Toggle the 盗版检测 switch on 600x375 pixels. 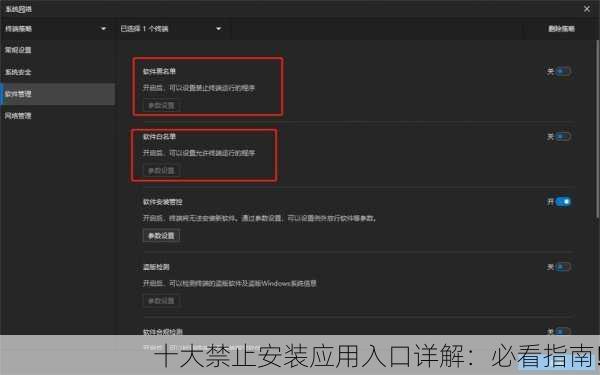click(563, 267)
